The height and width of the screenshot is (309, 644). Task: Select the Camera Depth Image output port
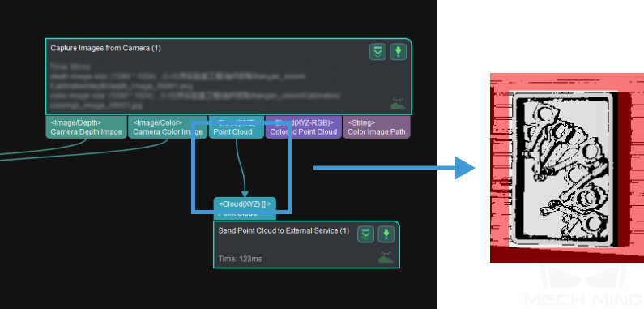(86, 127)
